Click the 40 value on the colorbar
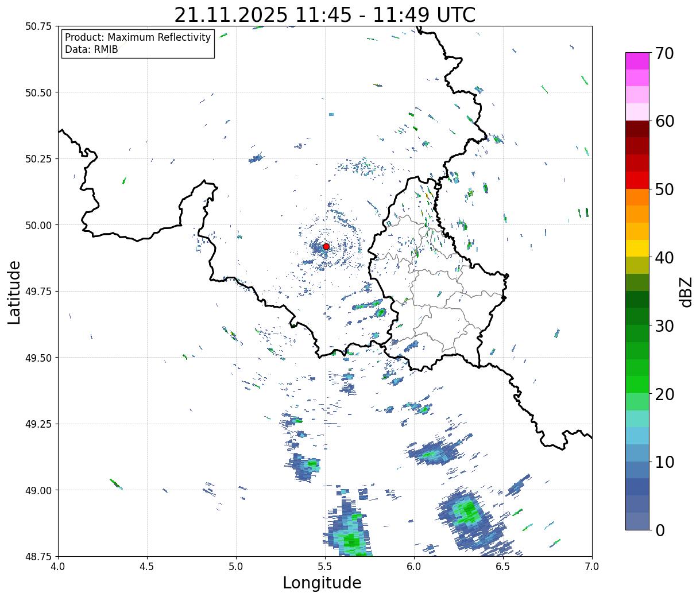This screenshot has height=597, width=700. tap(664, 258)
